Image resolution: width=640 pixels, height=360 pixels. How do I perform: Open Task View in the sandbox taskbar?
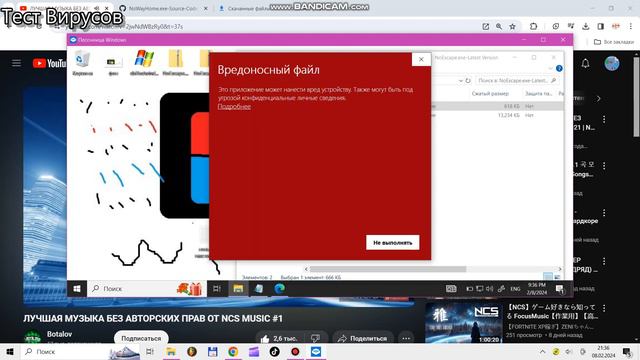pyautogui.click(x=217, y=289)
